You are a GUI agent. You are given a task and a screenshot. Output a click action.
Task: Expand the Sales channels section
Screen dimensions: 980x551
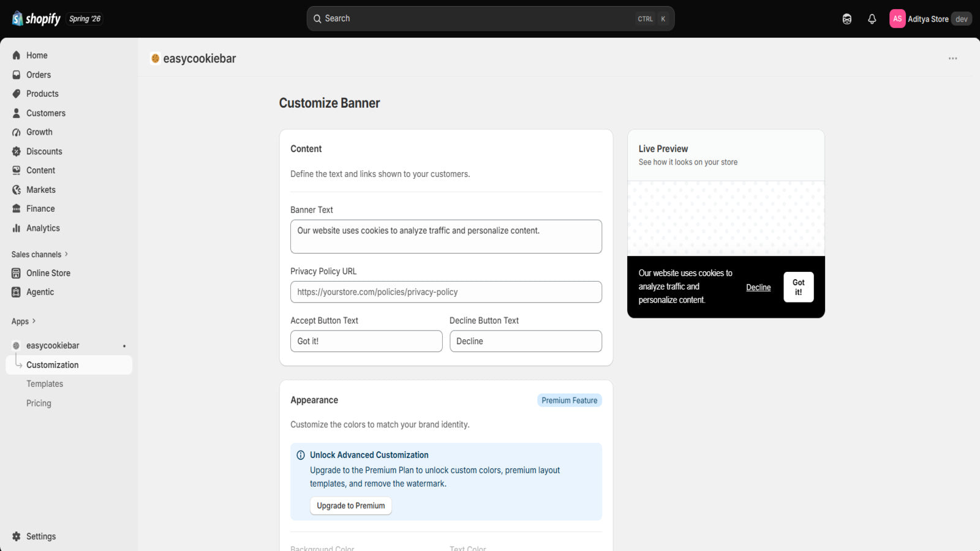click(x=40, y=254)
